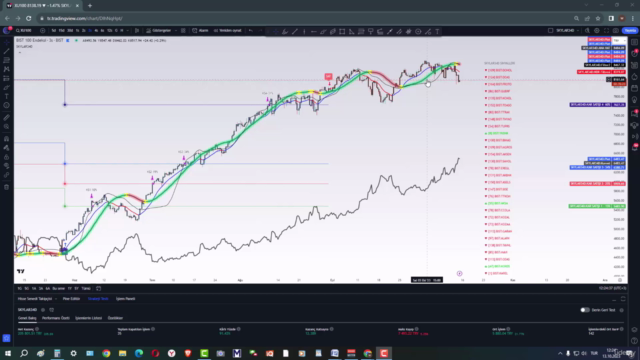Switch to the Strateji Test tab
The image size is (640, 360).
98,299
